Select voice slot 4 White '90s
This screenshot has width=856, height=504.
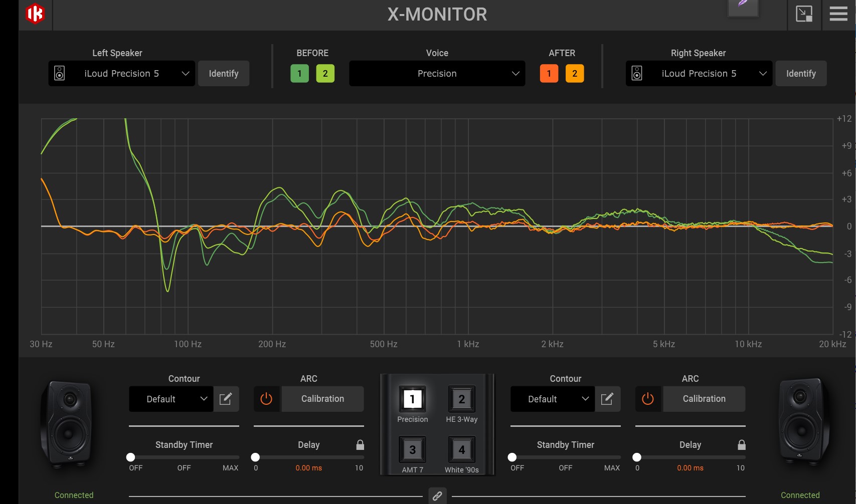[462, 450]
